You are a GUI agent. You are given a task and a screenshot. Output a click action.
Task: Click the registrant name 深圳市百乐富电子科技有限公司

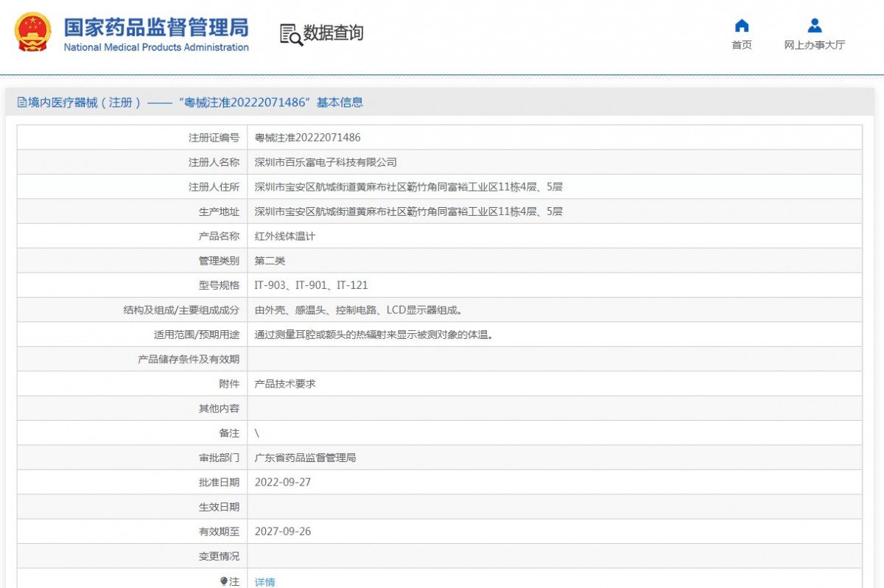pos(326,162)
